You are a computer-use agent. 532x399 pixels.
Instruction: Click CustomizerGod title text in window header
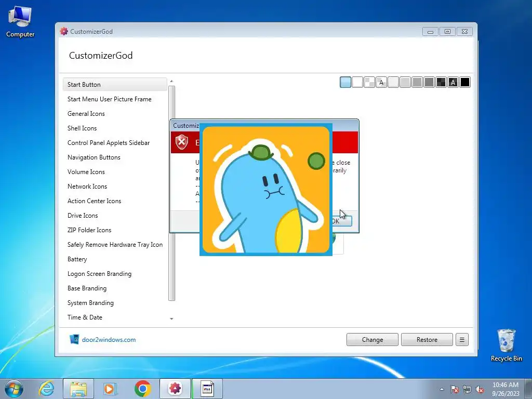click(x=101, y=55)
